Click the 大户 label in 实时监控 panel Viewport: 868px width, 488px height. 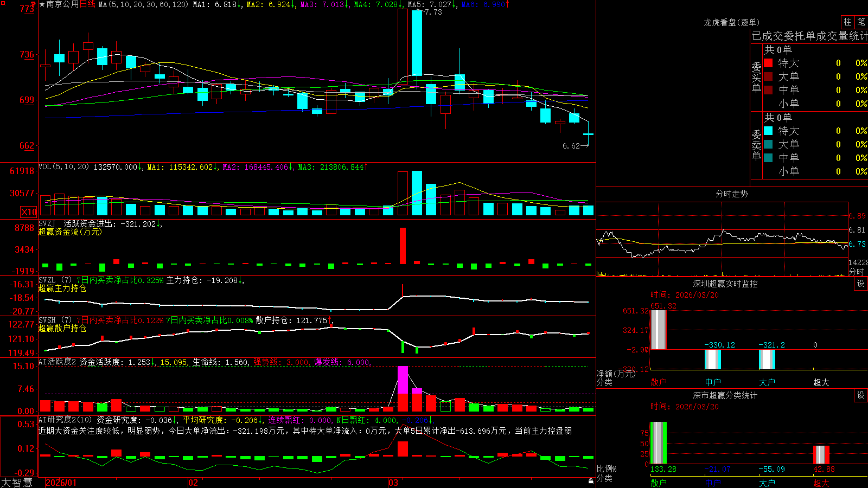coord(767,382)
